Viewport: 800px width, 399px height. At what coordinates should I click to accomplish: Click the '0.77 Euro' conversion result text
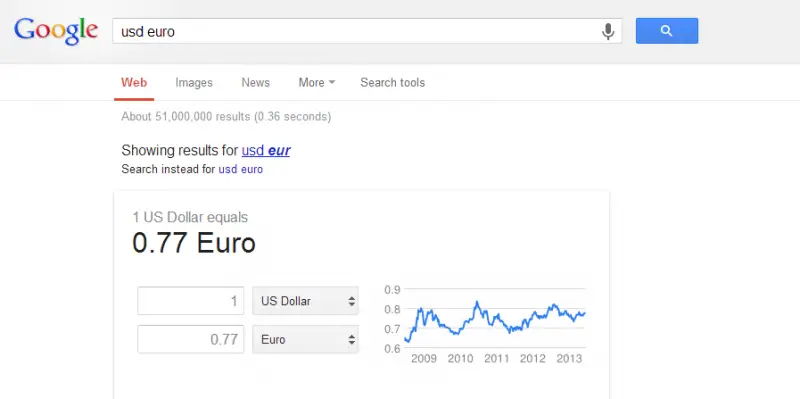tap(194, 243)
